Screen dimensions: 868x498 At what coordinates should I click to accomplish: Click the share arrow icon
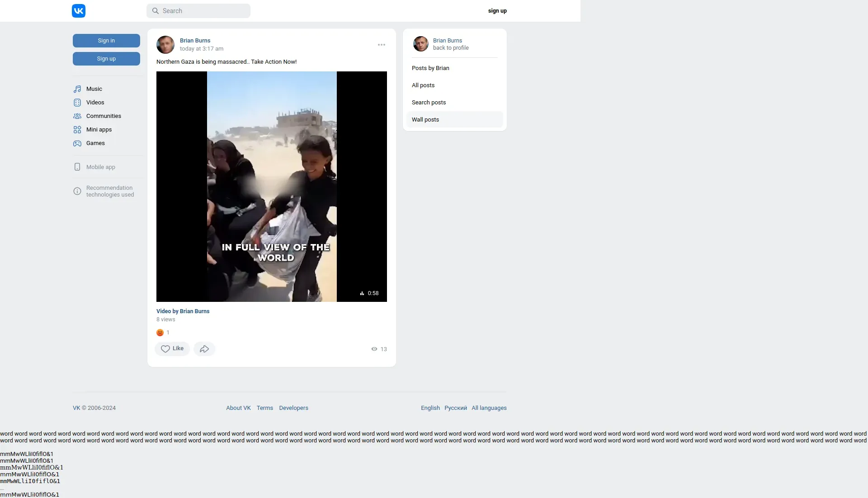pos(204,349)
